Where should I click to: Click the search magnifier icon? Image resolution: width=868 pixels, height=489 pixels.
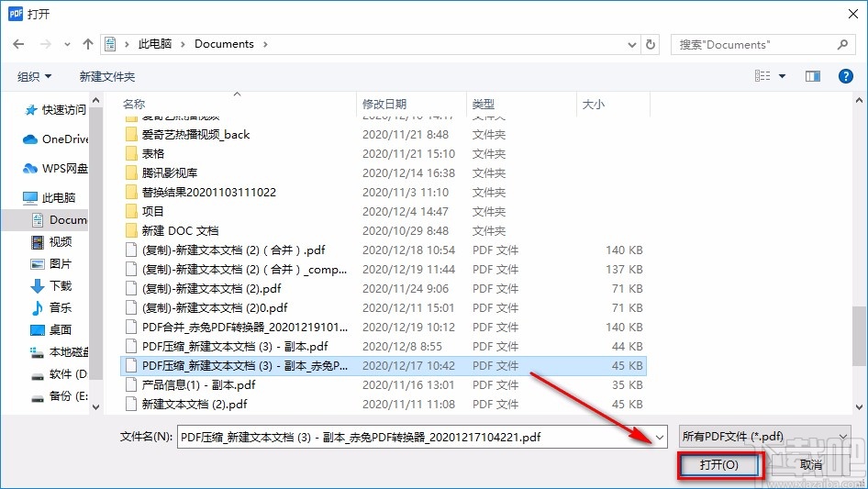pyautogui.click(x=842, y=44)
